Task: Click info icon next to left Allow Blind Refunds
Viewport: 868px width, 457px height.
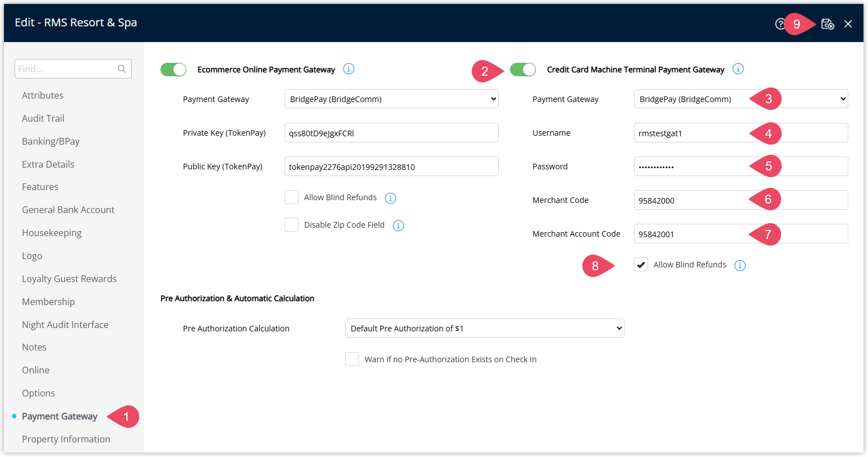Action: pos(391,198)
